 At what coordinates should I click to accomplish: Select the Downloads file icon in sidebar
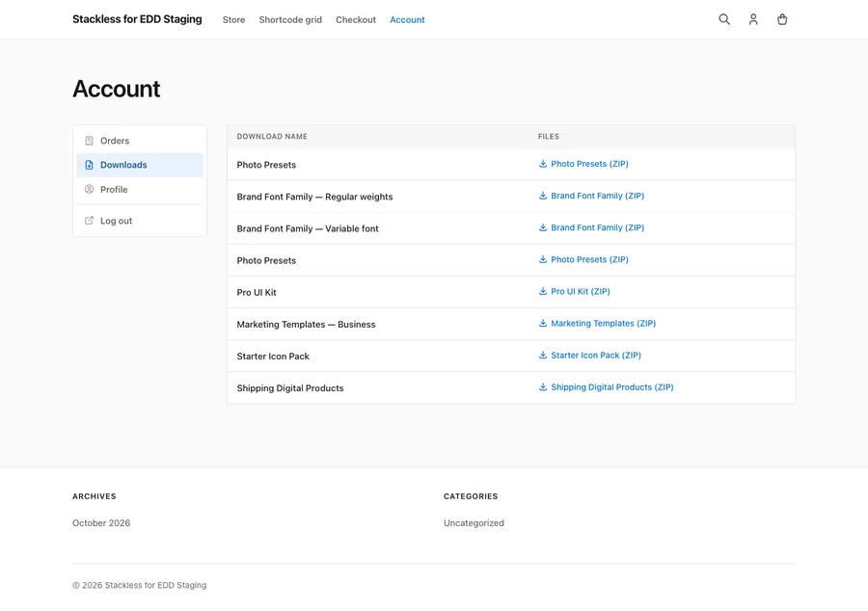click(89, 165)
